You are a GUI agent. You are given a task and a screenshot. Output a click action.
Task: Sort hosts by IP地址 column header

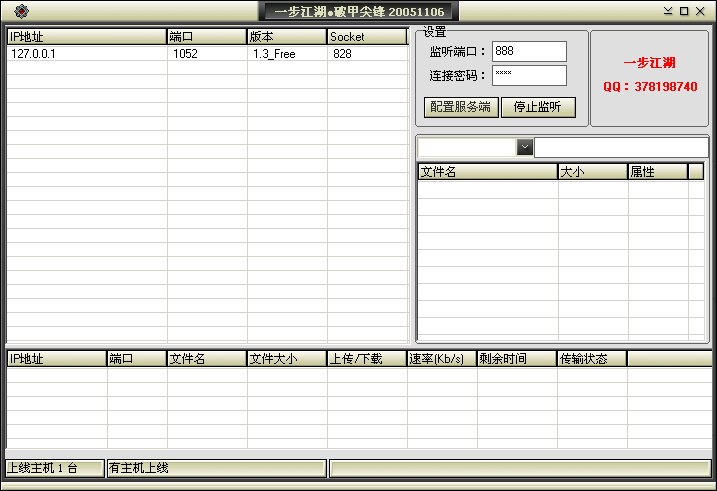pyautogui.click(x=86, y=37)
